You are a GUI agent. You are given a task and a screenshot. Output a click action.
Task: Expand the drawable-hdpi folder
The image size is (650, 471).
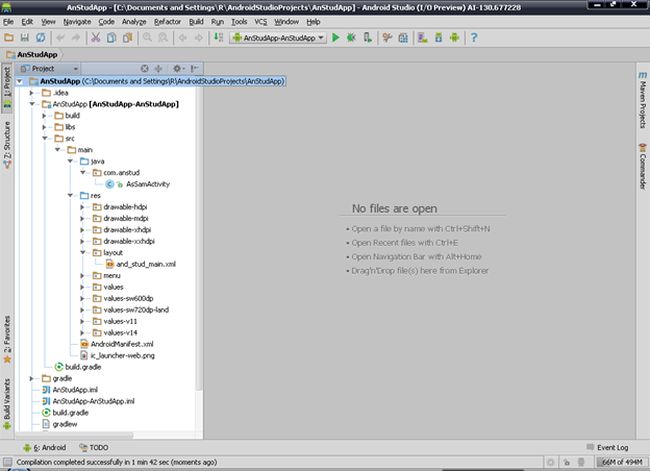(x=82, y=207)
